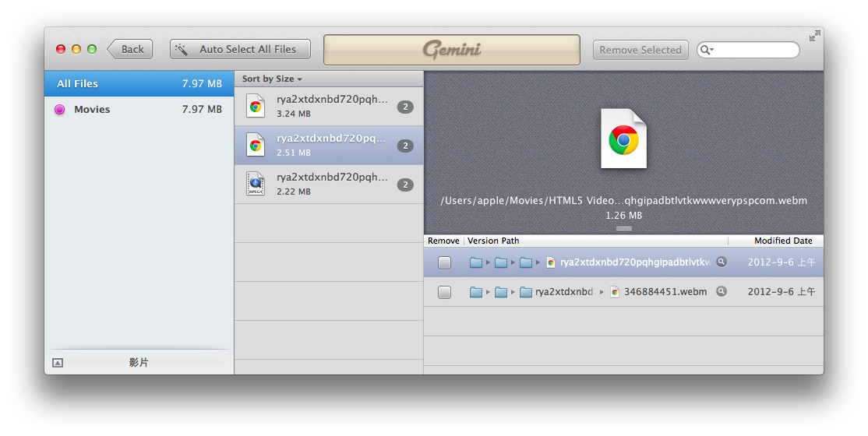Click Chrome file icon beside 346884451.webm

click(x=615, y=292)
